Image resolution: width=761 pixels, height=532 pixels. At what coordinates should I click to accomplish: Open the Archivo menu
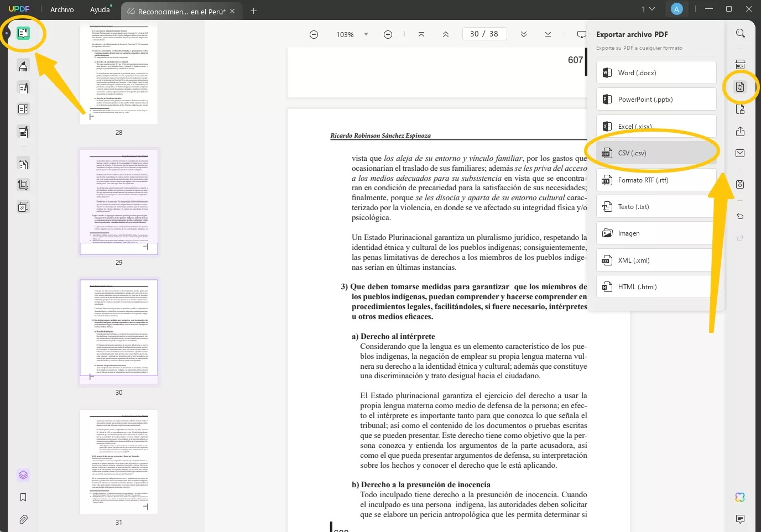62,9
